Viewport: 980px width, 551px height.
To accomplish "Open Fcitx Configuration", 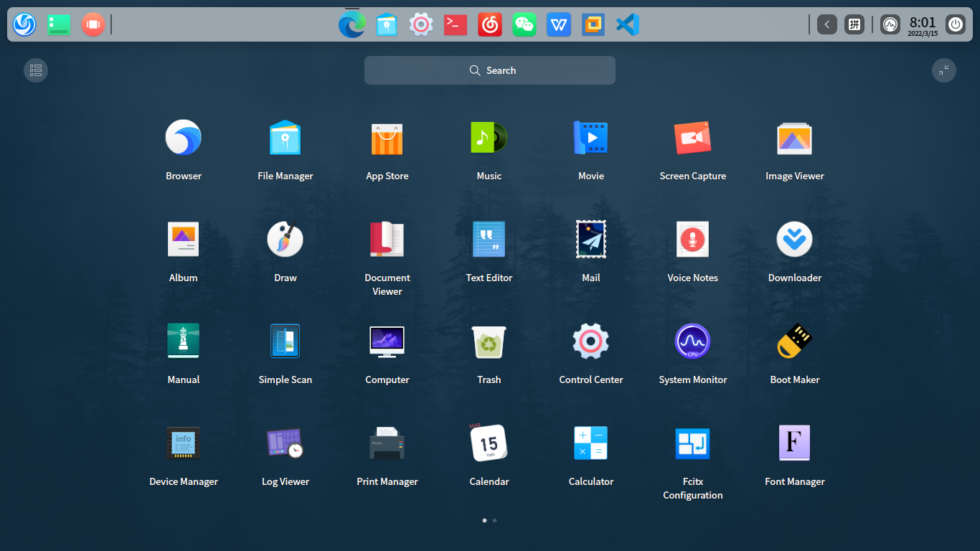I will [x=693, y=443].
